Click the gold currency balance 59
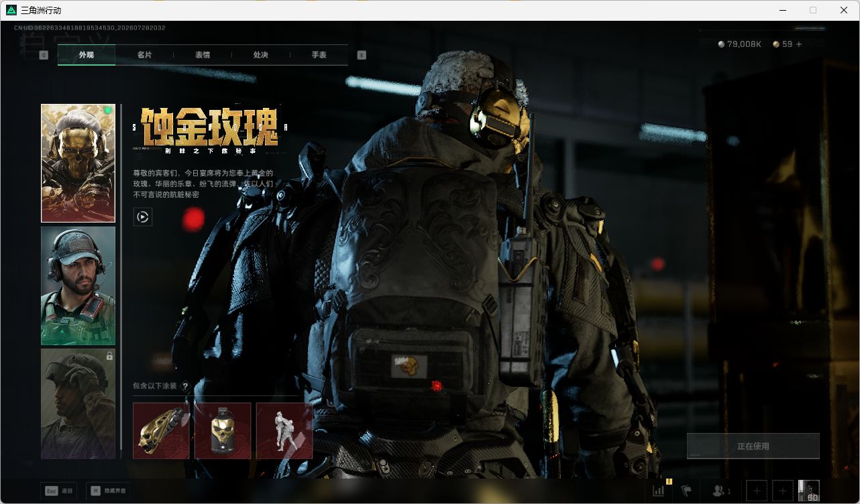 coord(782,44)
